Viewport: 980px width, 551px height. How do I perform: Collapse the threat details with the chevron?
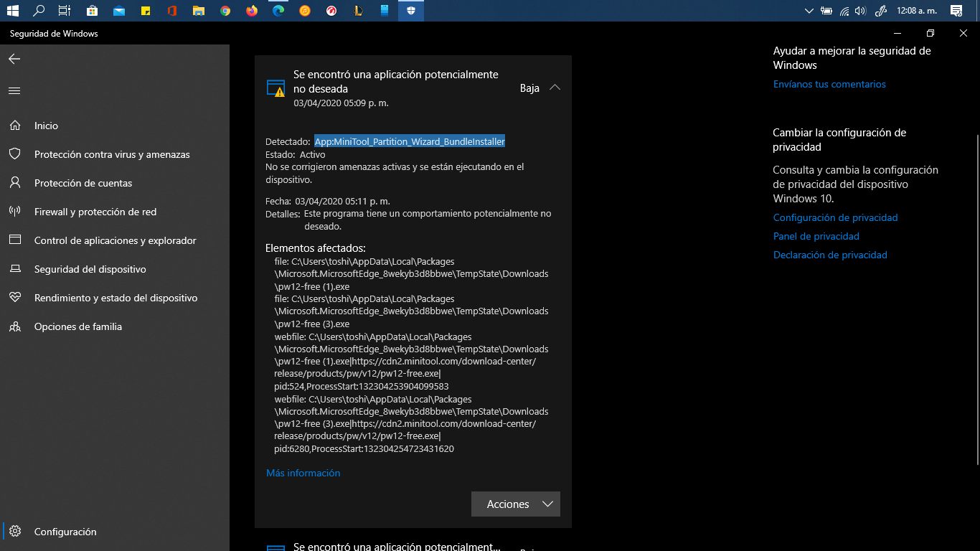[x=555, y=88]
